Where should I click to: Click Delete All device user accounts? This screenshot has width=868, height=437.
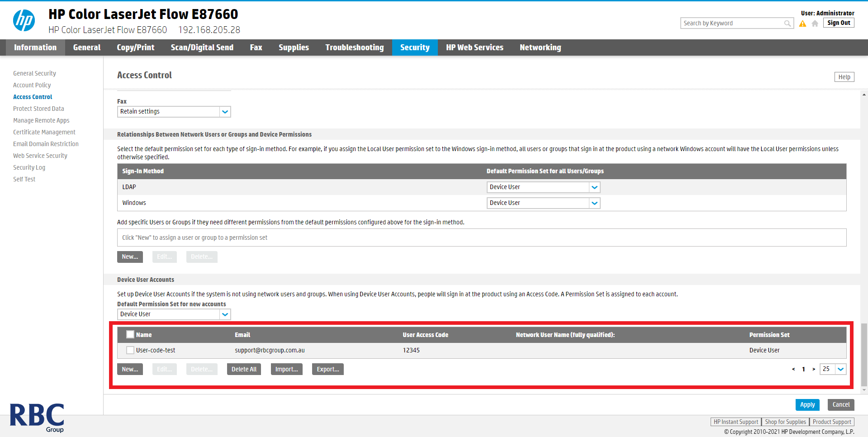244,369
